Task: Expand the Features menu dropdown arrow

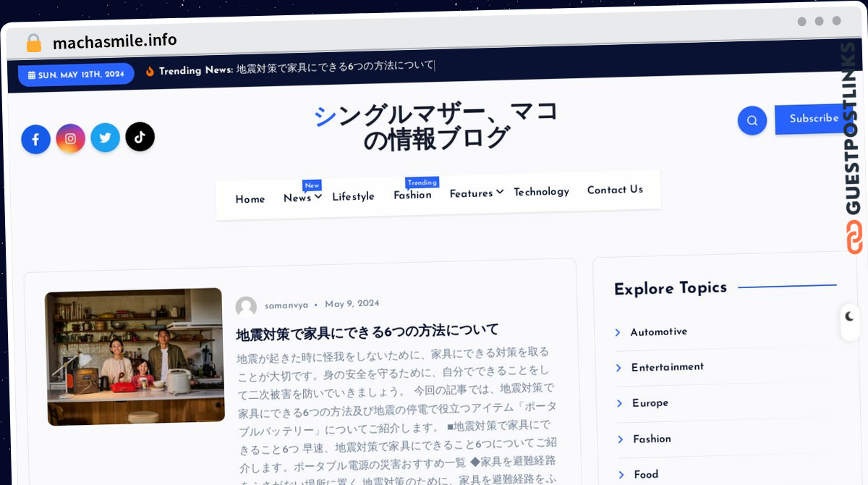Action: click(499, 192)
